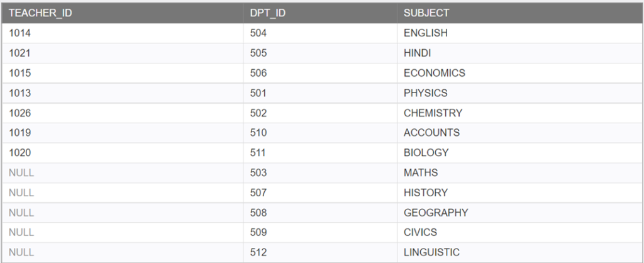644x263 pixels.
Task: Click the CIVICS subject cell
Action: [x=520, y=233]
